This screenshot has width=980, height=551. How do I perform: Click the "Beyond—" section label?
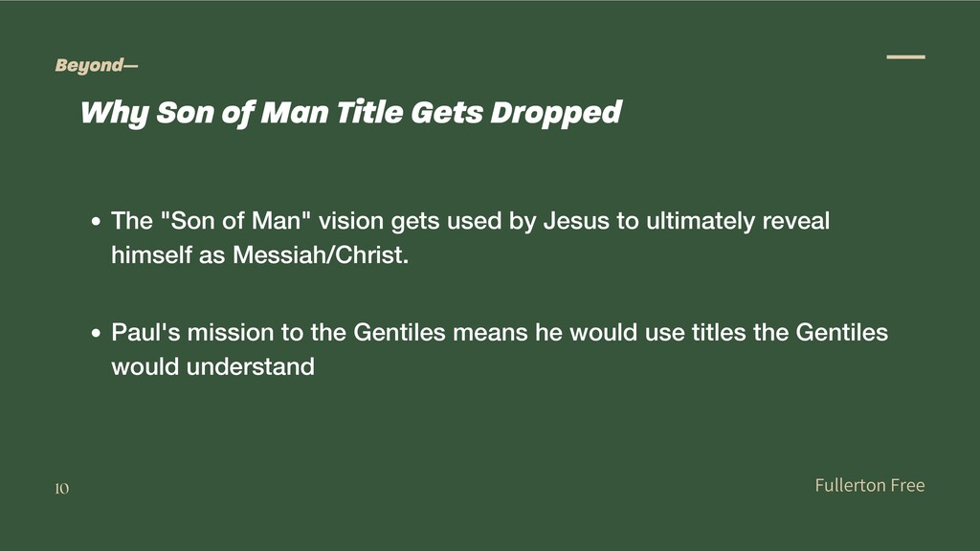97,65
